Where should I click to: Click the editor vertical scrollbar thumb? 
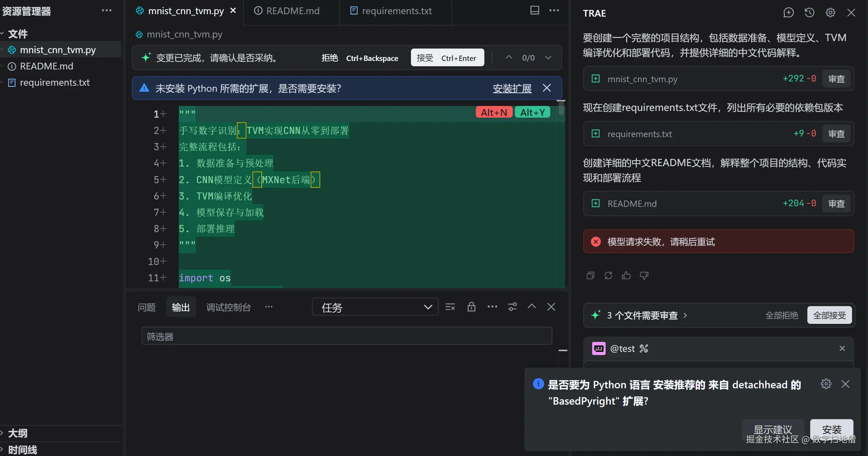[561, 108]
